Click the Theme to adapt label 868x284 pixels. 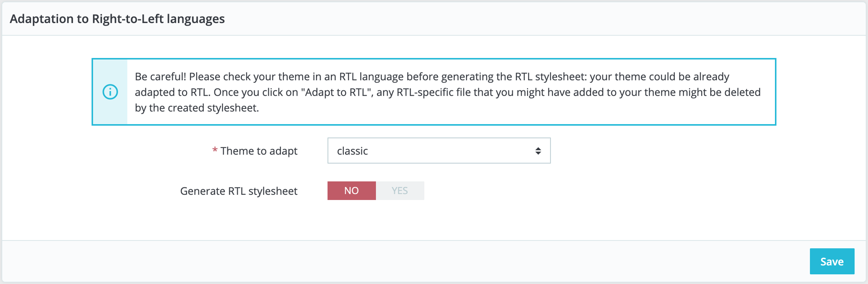click(259, 151)
